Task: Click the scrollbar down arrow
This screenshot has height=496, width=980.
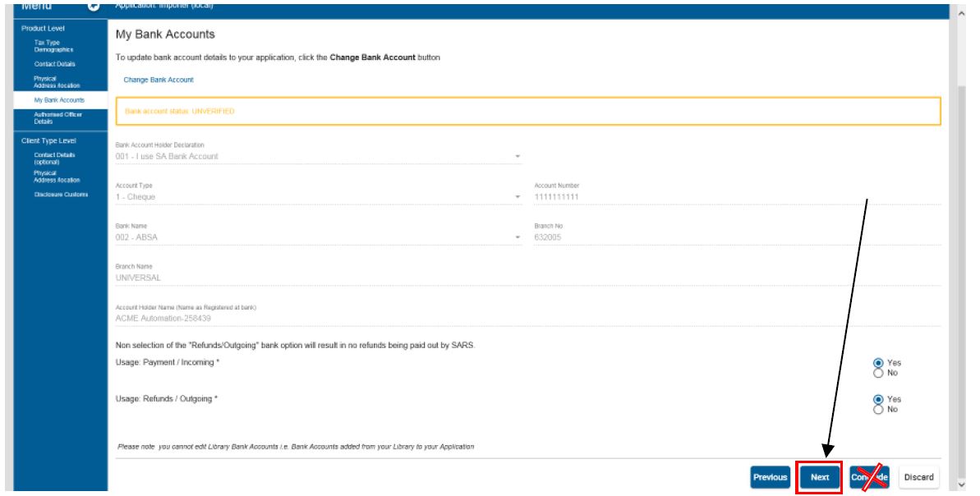Action: tap(961, 485)
